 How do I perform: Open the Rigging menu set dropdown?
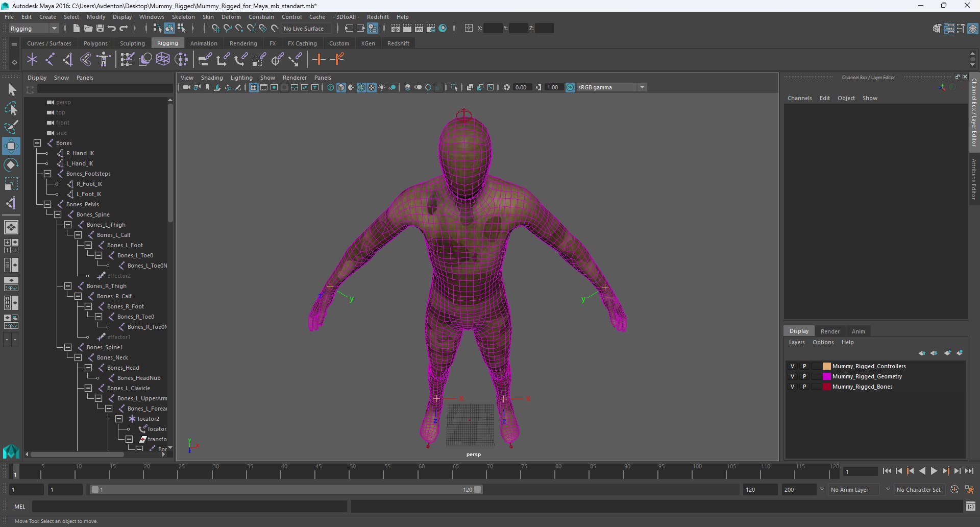click(x=34, y=29)
